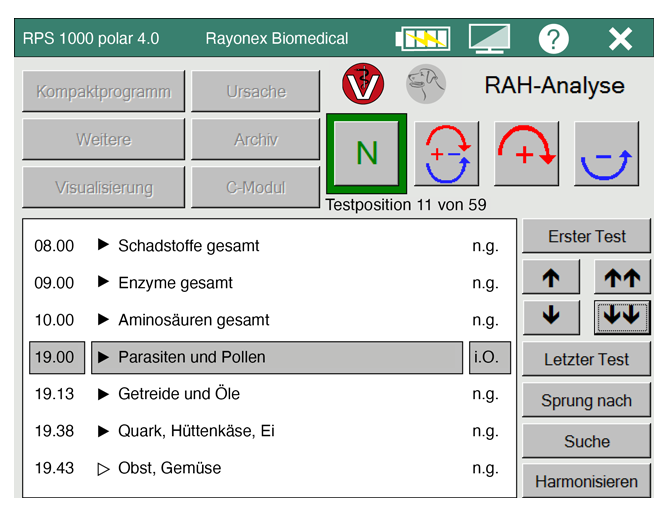Open the Archiv section
The image size is (666, 511).
[256, 140]
